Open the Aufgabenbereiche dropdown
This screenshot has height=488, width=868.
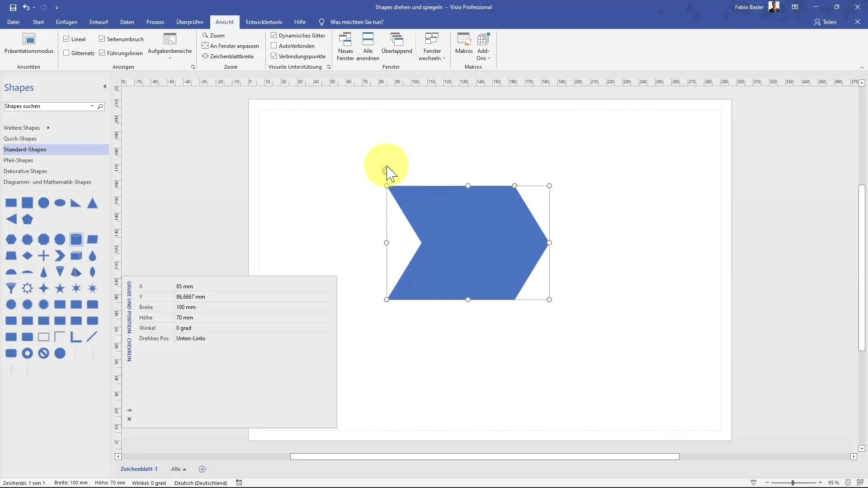point(170,46)
